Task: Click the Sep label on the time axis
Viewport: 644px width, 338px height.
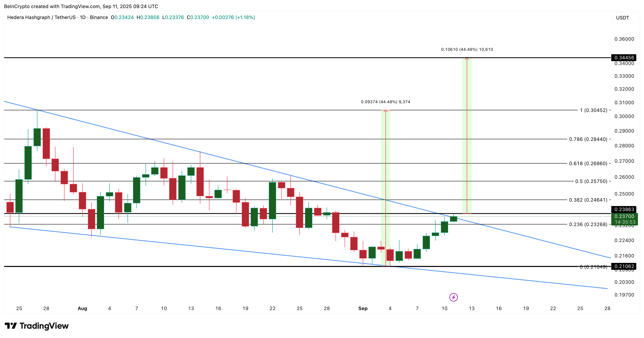Action: (x=363, y=308)
